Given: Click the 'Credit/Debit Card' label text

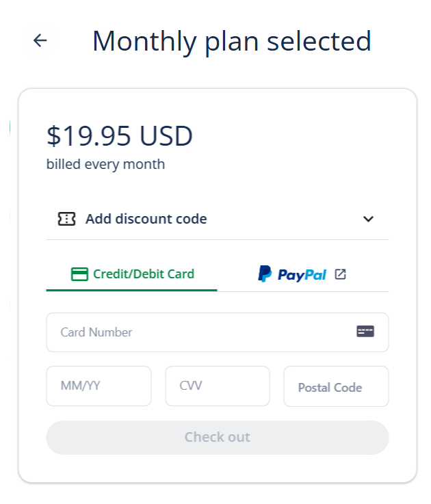Looking at the screenshot, I should click(x=144, y=274).
